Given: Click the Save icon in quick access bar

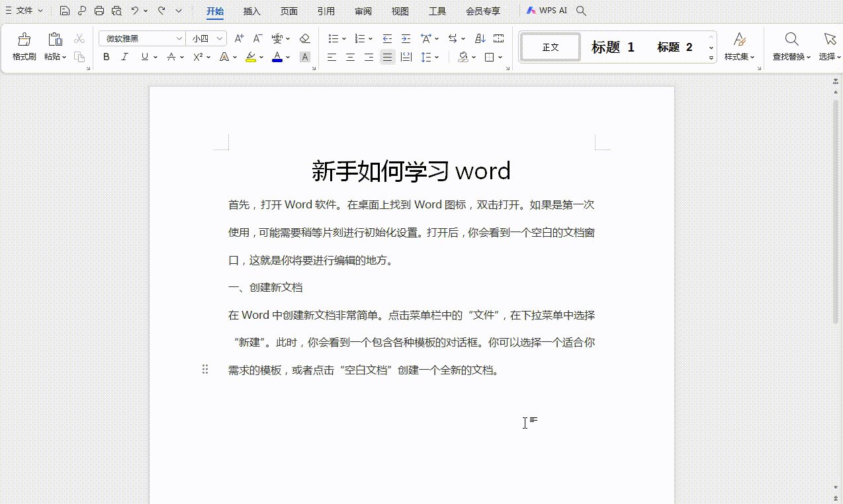Looking at the screenshot, I should (64, 11).
